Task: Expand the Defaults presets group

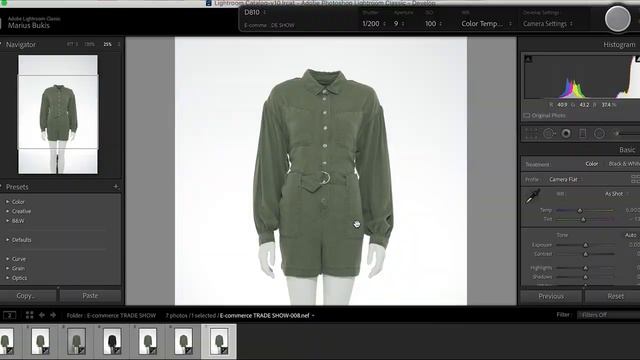Action: click(x=8, y=240)
